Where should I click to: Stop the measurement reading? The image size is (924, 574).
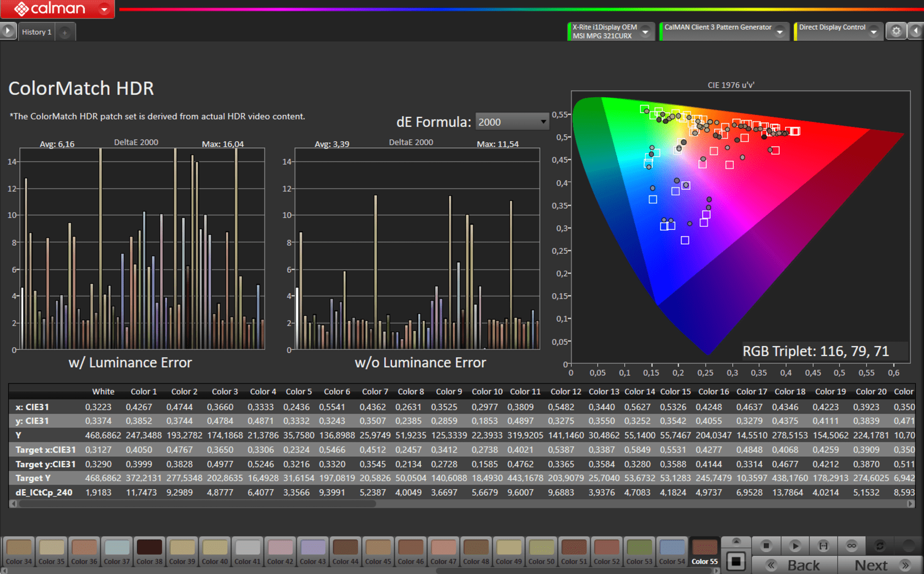click(766, 546)
